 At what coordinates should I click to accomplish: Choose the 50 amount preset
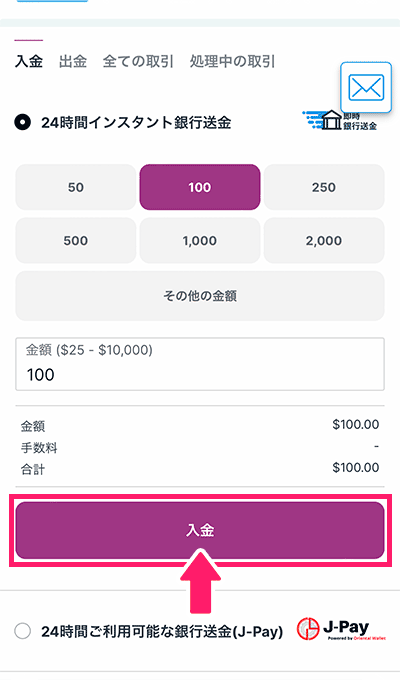coord(76,187)
